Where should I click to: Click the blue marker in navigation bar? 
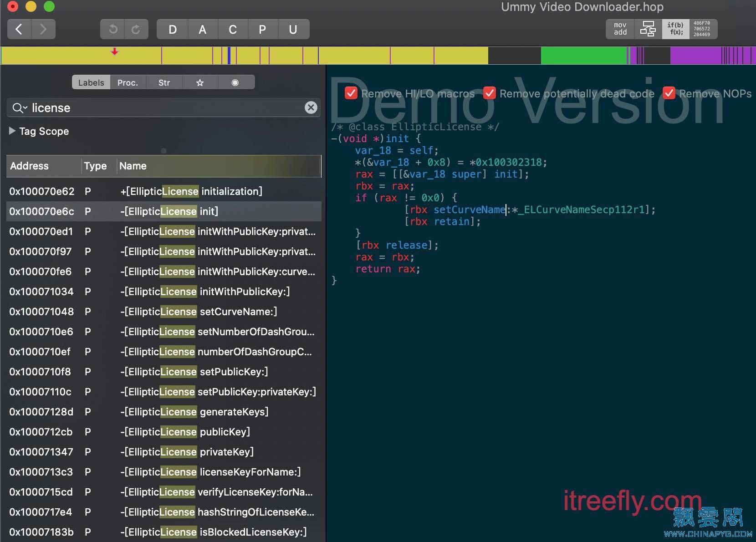(x=229, y=56)
